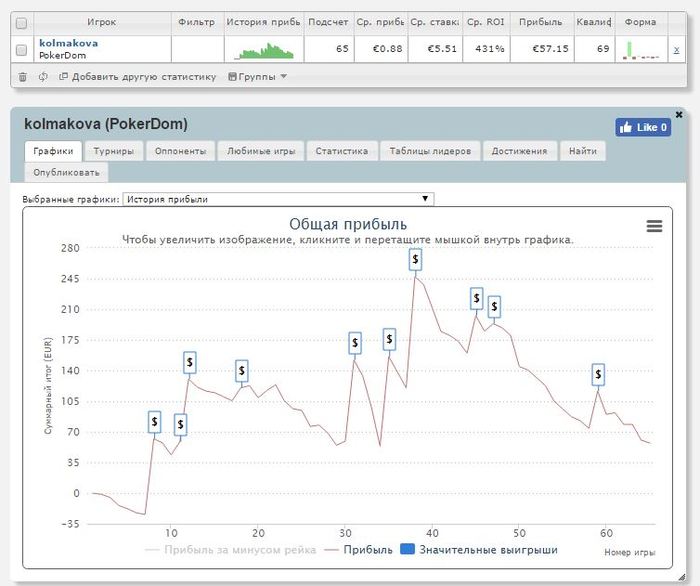This screenshot has height=586, width=700.
Task: Click the resize grip icon at panel corner
Action: (x=681, y=577)
